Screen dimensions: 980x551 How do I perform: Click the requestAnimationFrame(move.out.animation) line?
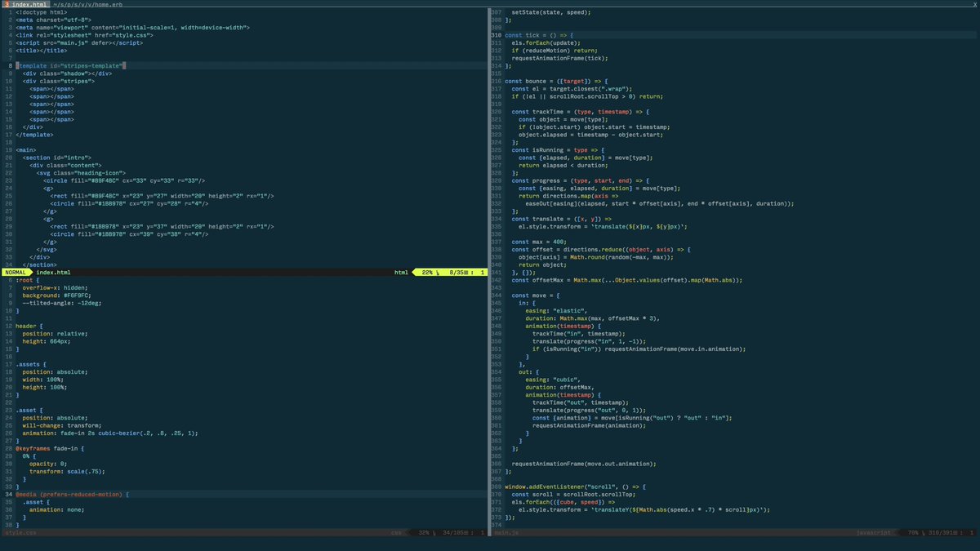(x=583, y=464)
